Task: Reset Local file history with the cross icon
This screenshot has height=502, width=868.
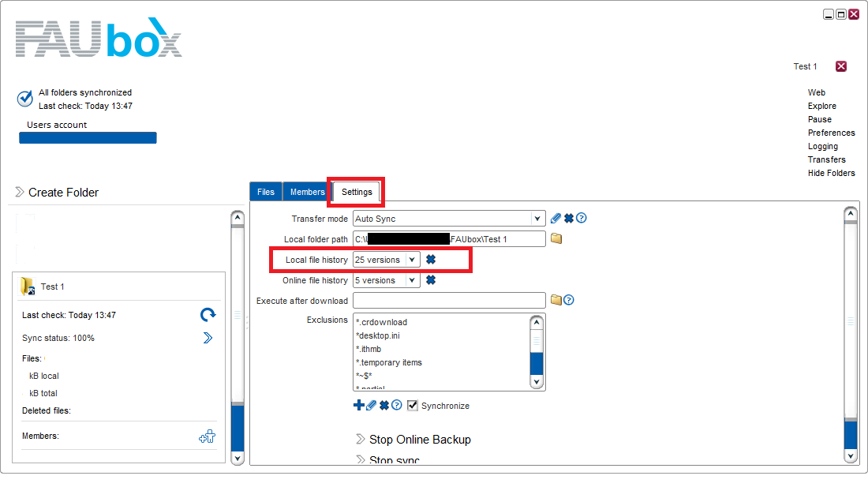Action: pos(430,259)
